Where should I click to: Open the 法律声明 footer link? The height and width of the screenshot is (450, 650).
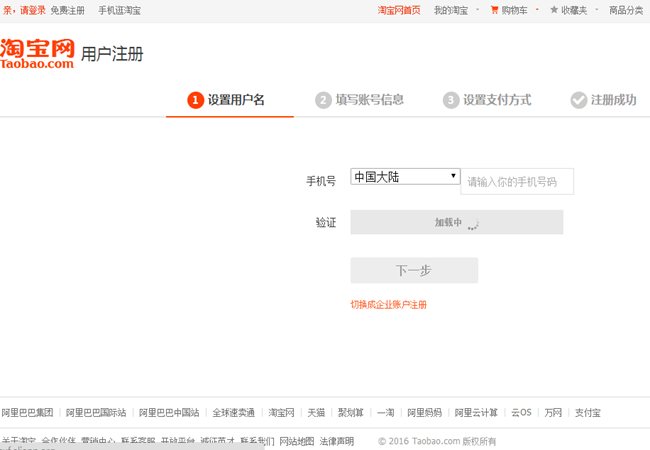tap(337, 441)
